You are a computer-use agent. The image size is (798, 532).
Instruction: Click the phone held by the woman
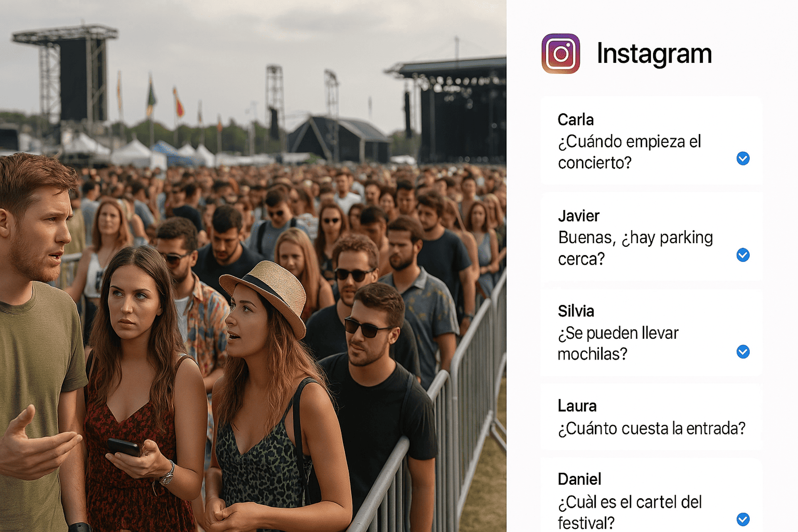pos(123,447)
